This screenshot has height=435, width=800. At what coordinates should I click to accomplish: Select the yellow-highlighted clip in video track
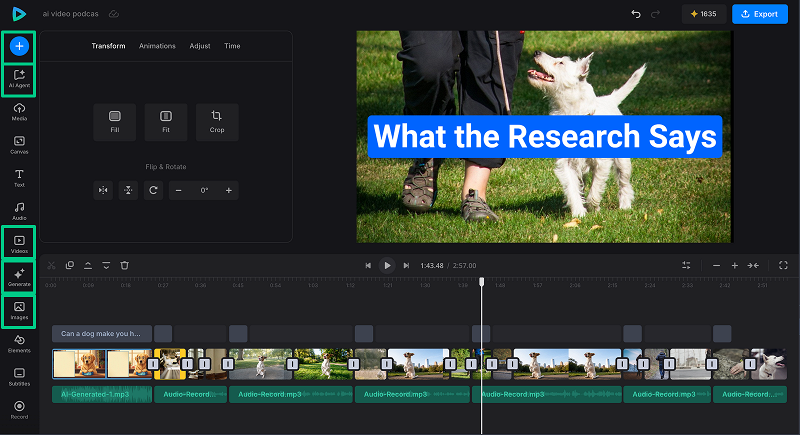(170, 364)
